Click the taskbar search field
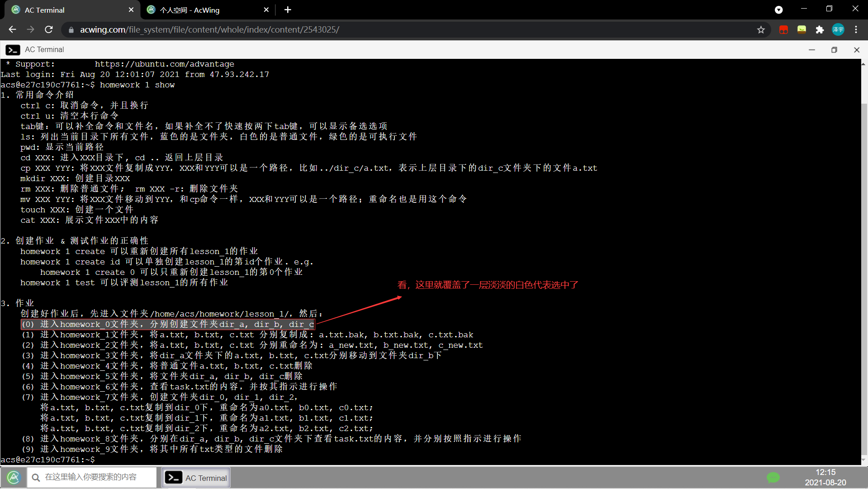 pyautogui.click(x=91, y=477)
